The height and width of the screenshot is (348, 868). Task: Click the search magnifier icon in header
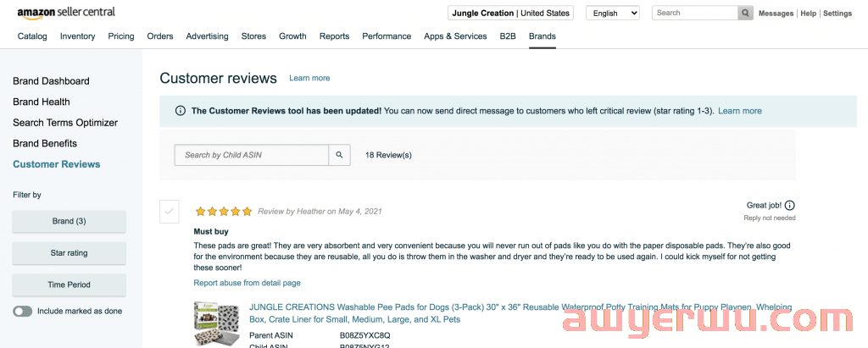(x=745, y=14)
